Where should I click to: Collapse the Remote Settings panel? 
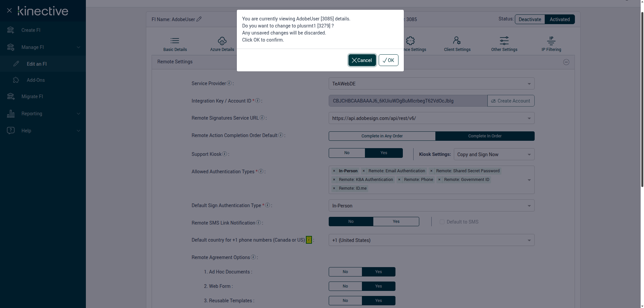coord(566,62)
